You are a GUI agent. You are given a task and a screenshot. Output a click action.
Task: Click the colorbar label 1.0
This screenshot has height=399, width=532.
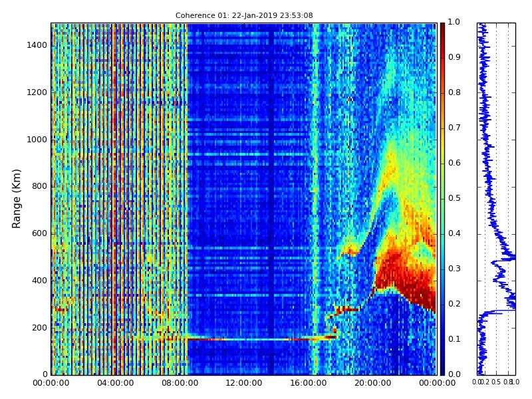[x=454, y=22]
